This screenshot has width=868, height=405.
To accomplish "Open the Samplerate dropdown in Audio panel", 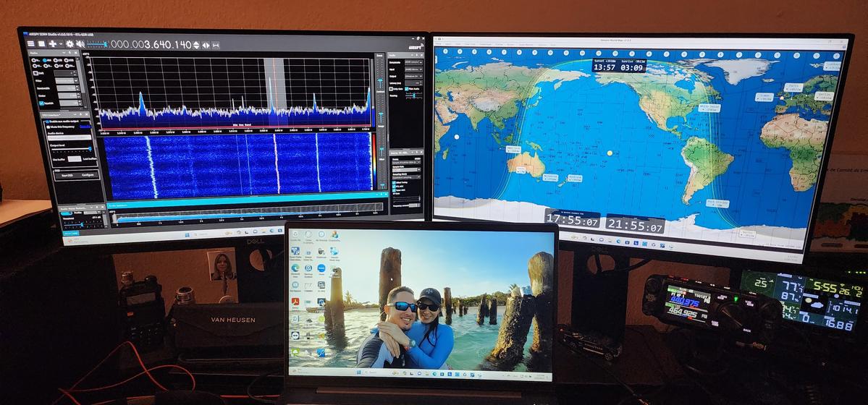I will tap(413, 63).
